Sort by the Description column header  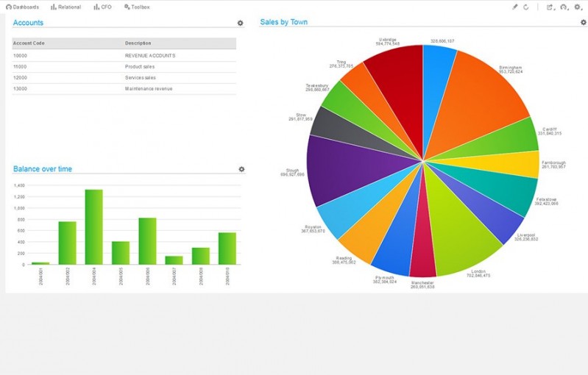pyautogui.click(x=138, y=43)
